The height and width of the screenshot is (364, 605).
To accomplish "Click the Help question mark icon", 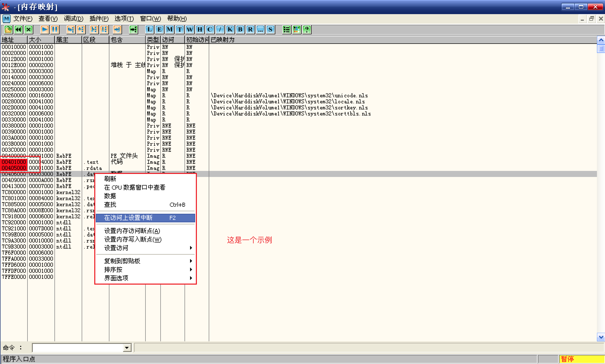I will [x=307, y=29].
